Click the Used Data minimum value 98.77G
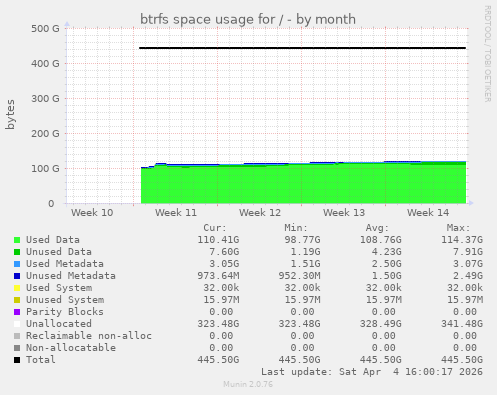The height and width of the screenshot is (395, 497). tap(302, 240)
